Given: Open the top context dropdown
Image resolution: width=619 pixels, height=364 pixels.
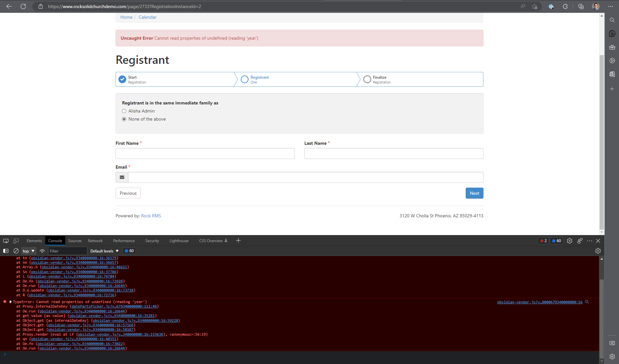Looking at the screenshot, I should click(29, 251).
